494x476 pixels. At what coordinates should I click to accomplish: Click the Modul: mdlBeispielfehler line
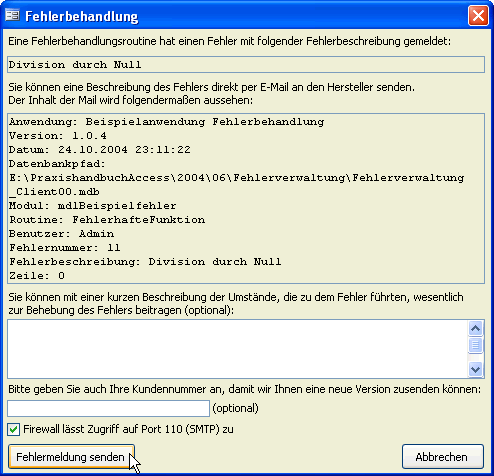click(93, 206)
